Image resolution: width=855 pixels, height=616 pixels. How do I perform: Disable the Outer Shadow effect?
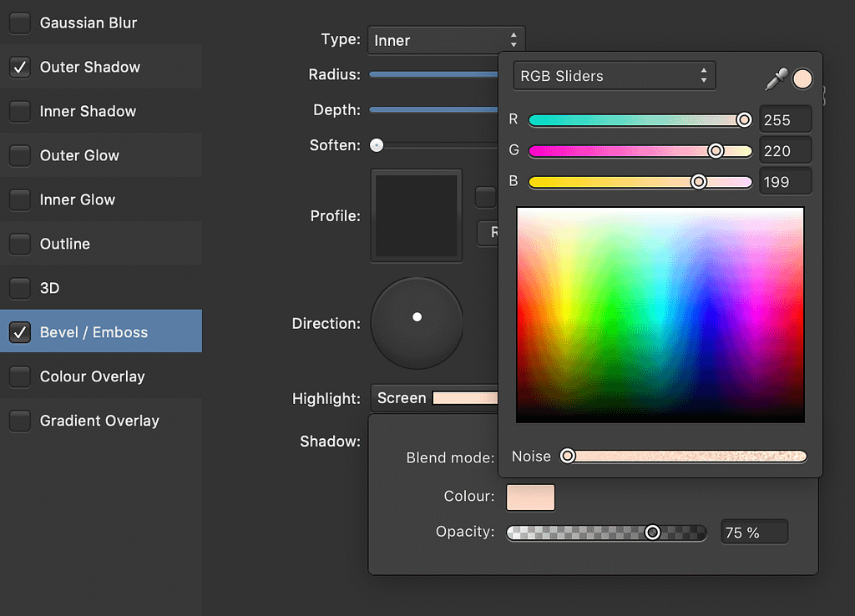[x=20, y=67]
